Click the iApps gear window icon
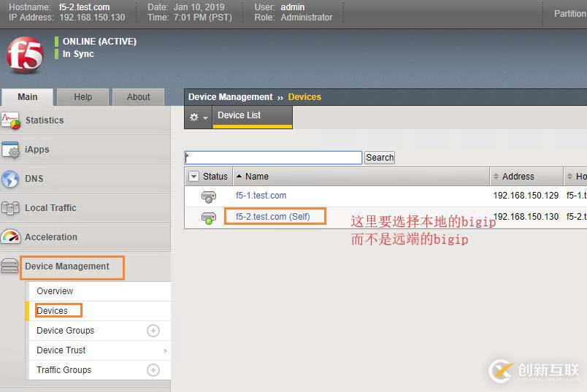The image size is (587, 392). pos(10,150)
